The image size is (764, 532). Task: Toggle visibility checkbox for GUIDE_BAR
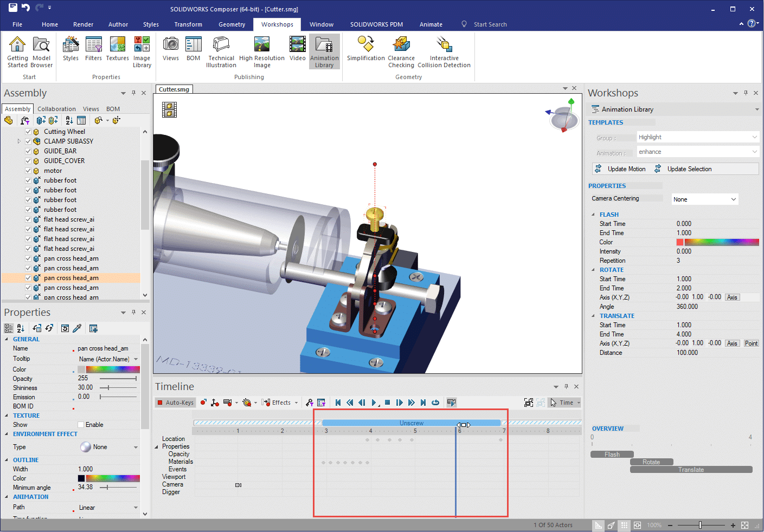pyautogui.click(x=28, y=151)
